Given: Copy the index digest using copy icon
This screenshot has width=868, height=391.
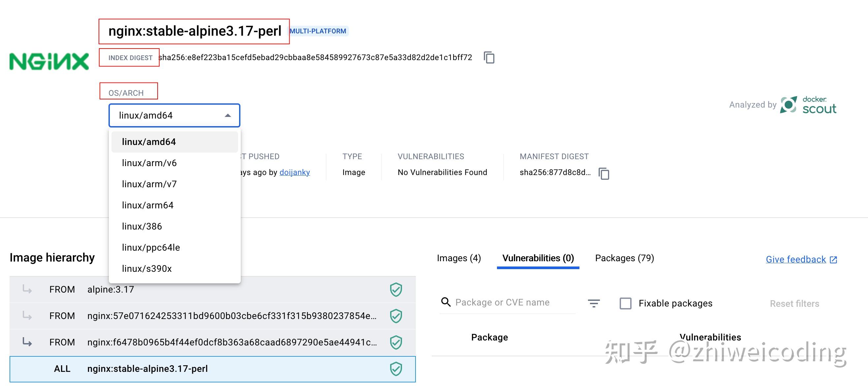Looking at the screenshot, I should [489, 58].
